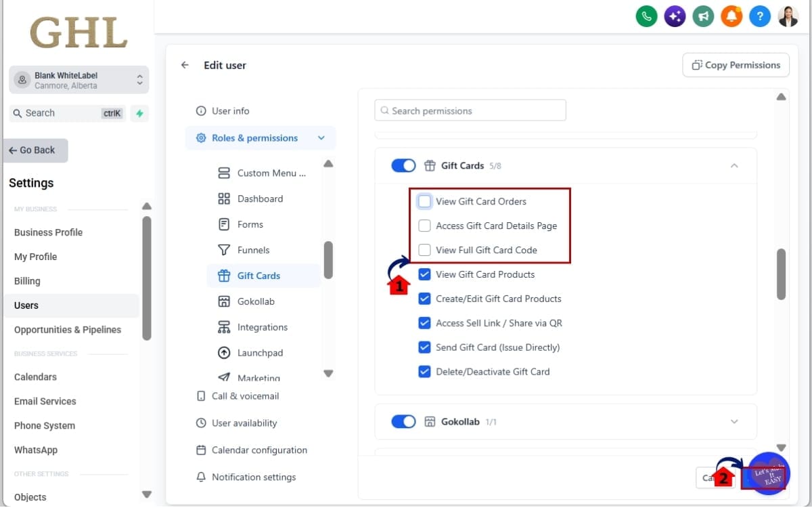This screenshot has width=812, height=508.
Task: Collapse the Gift Cards section chevron
Action: [734, 165]
